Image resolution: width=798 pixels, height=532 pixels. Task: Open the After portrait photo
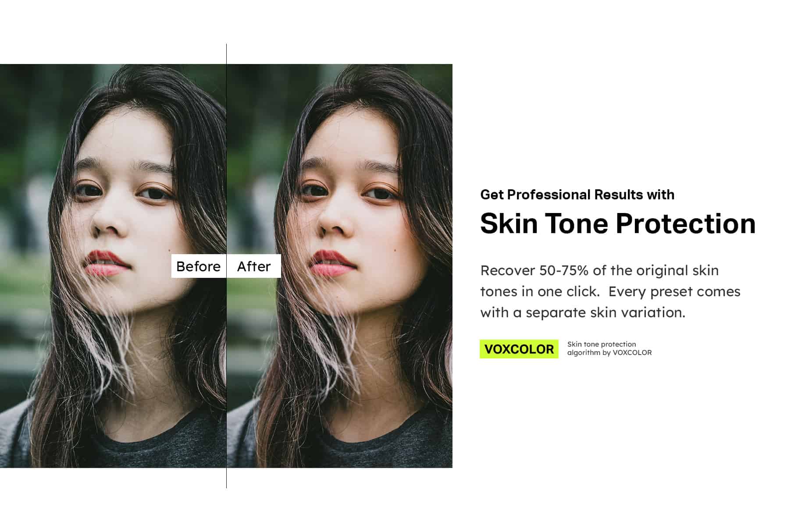tap(339, 266)
